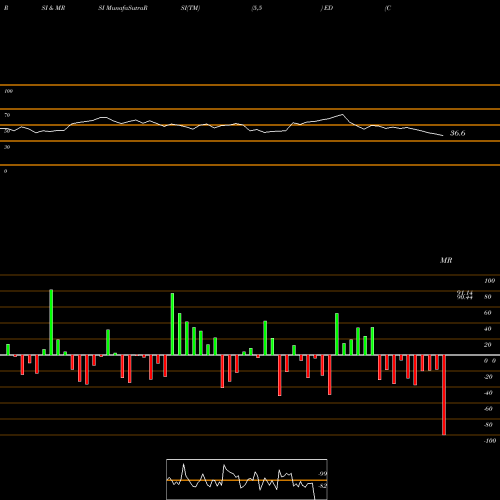This screenshot has width=500, height=500.
Task: Click the last tall red bar reaching -100
Action: pyautogui.click(x=444, y=395)
